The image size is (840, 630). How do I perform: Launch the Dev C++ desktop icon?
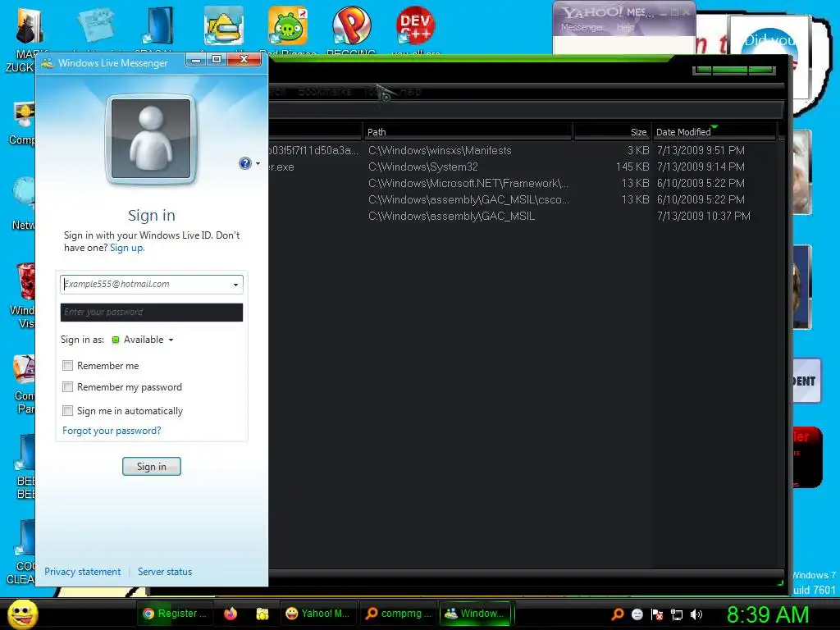(415, 25)
